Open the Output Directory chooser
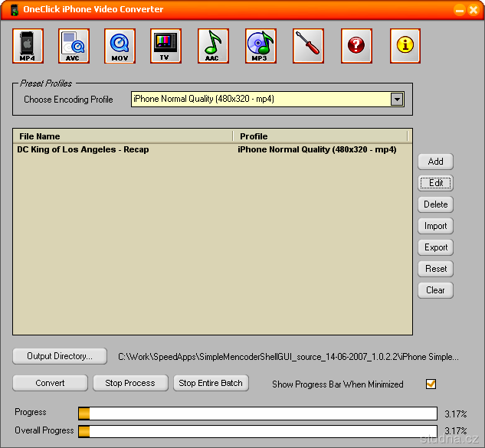Screen dimensions: 485x448 [x=60, y=356]
